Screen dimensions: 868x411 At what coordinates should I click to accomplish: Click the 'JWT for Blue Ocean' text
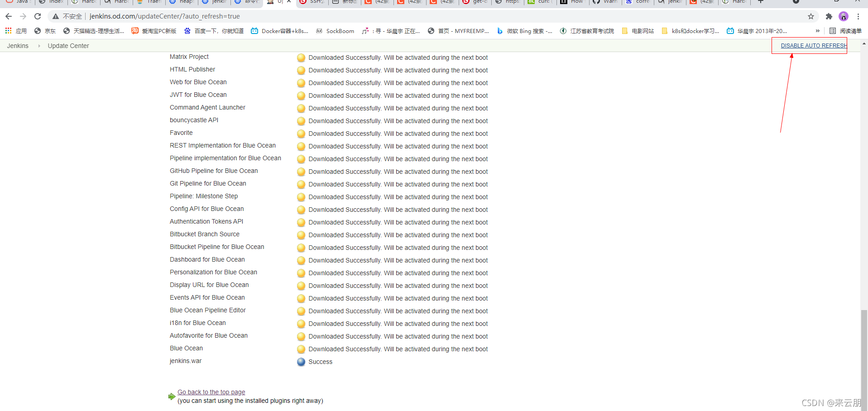click(x=198, y=95)
